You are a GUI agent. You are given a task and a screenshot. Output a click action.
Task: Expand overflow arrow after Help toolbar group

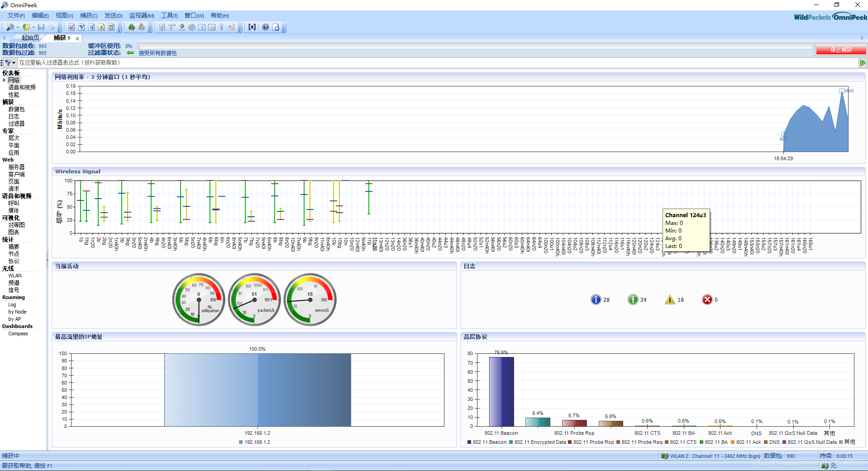pyautogui.click(x=284, y=29)
